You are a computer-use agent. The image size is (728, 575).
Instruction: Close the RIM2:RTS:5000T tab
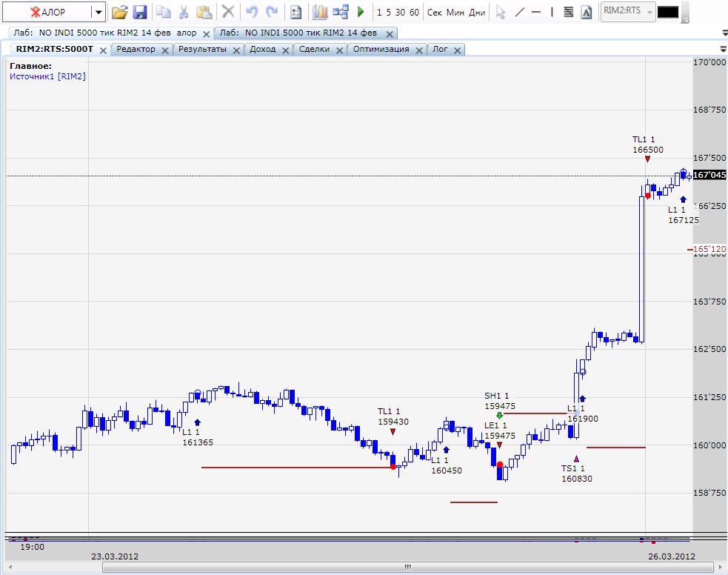pyautogui.click(x=103, y=50)
